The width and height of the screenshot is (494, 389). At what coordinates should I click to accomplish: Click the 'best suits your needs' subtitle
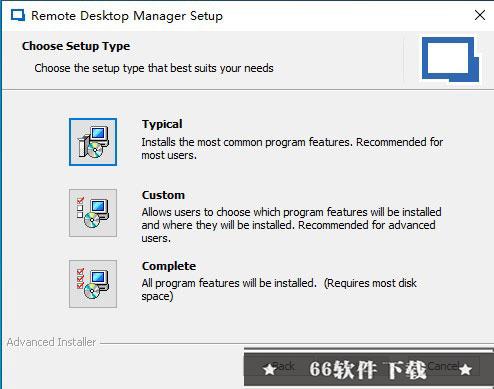tap(154, 68)
